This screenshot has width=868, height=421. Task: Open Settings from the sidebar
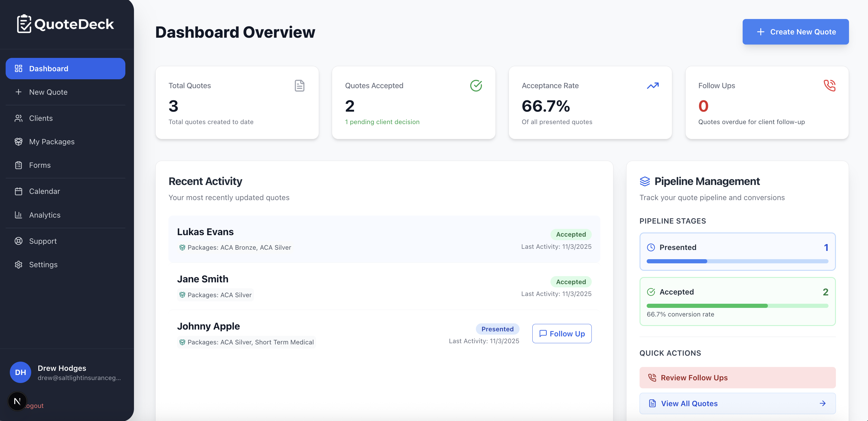pyautogui.click(x=43, y=265)
